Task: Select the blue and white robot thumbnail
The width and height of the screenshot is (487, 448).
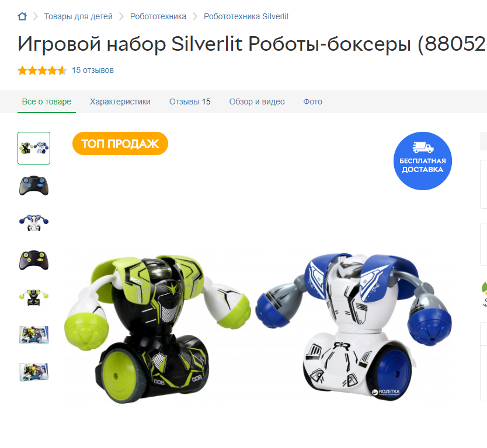Action: tap(34, 222)
